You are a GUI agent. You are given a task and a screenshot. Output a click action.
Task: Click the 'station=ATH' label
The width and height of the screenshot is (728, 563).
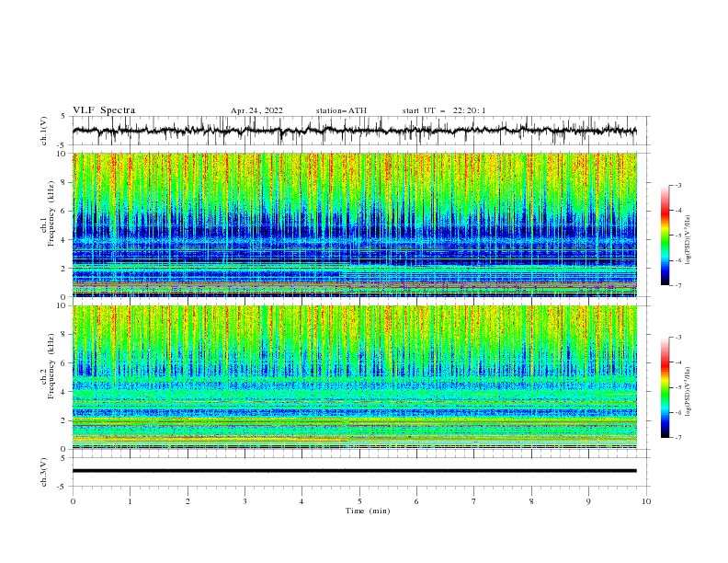click(341, 110)
